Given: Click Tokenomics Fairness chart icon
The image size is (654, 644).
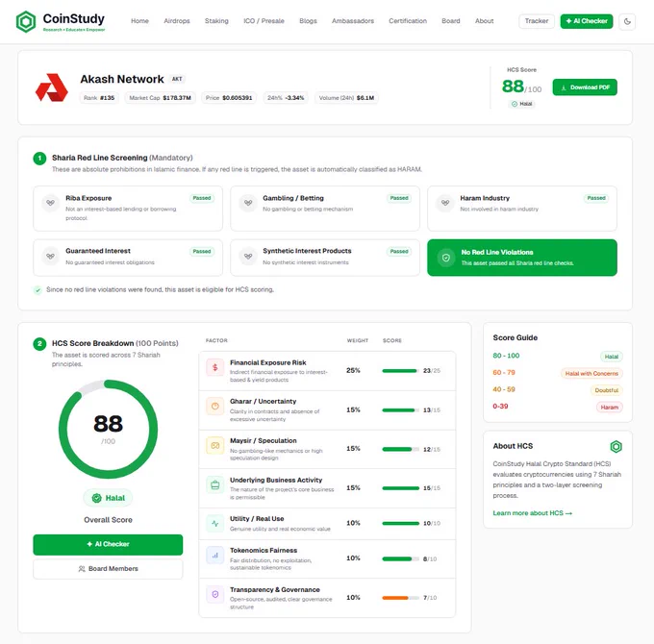Looking at the screenshot, I should (214, 556).
